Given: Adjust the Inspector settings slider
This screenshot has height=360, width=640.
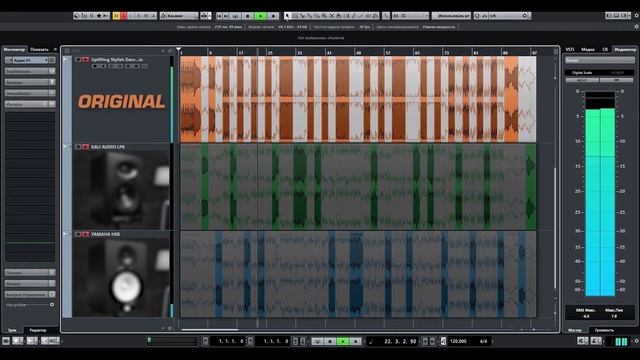Looking at the screenshot, I should click(52, 304).
